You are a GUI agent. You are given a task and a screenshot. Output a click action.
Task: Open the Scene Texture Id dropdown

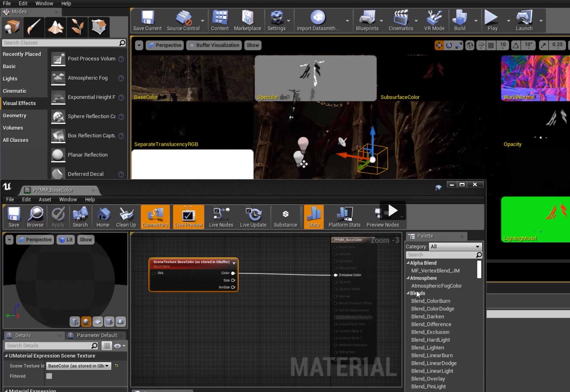pos(78,366)
